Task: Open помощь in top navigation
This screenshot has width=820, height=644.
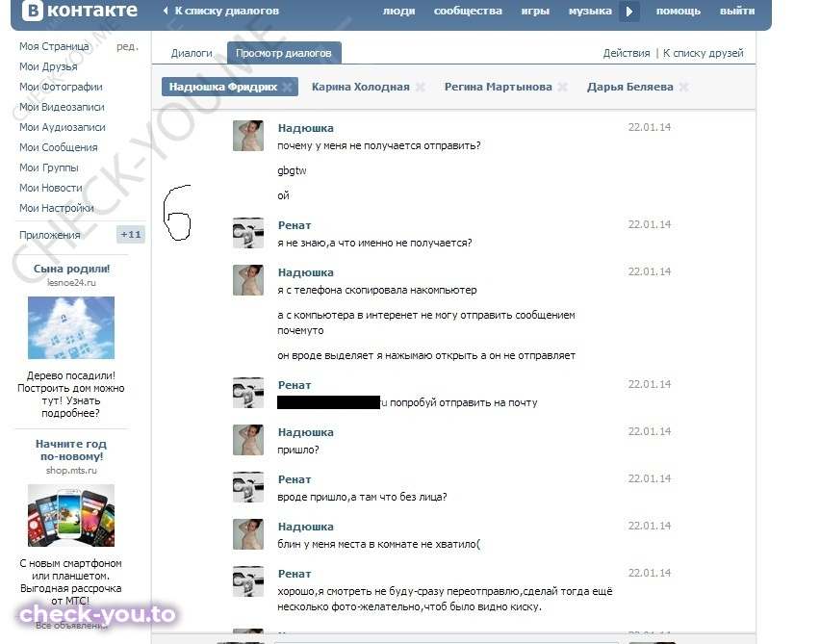Action: pyautogui.click(x=679, y=11)
